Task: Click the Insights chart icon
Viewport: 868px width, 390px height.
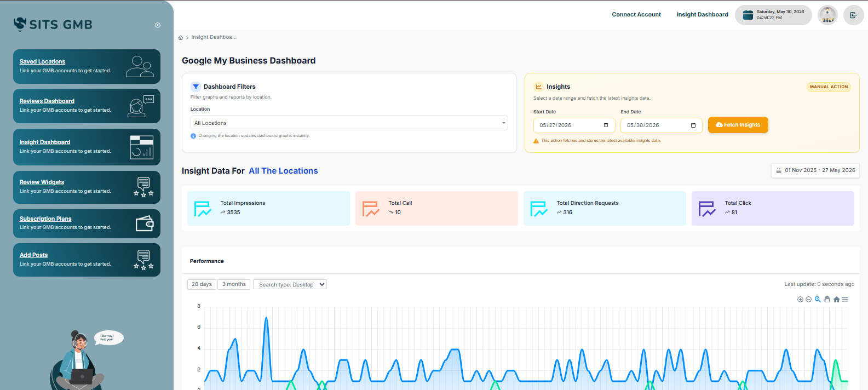Action: click(x=538, y=87)
